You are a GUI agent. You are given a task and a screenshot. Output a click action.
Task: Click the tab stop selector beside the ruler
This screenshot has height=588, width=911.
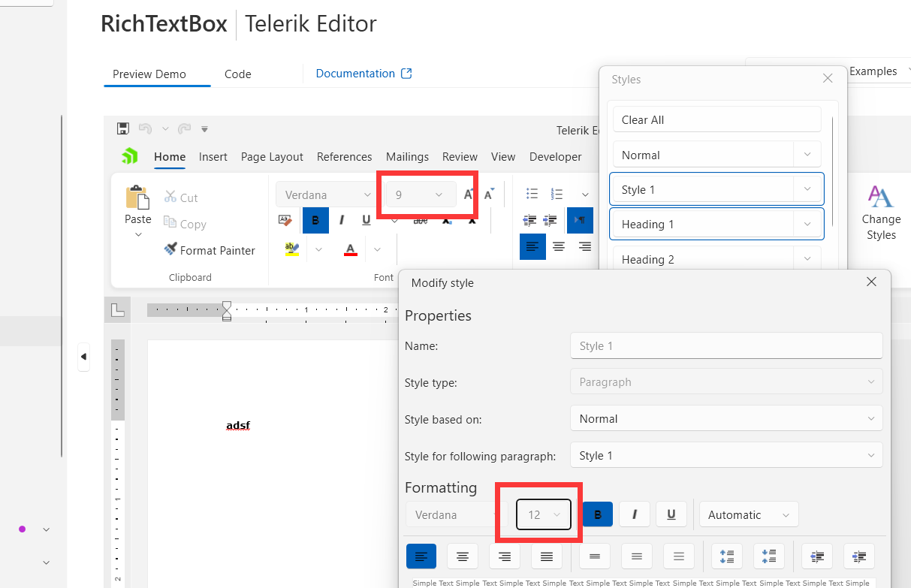[x=118, y=309]
